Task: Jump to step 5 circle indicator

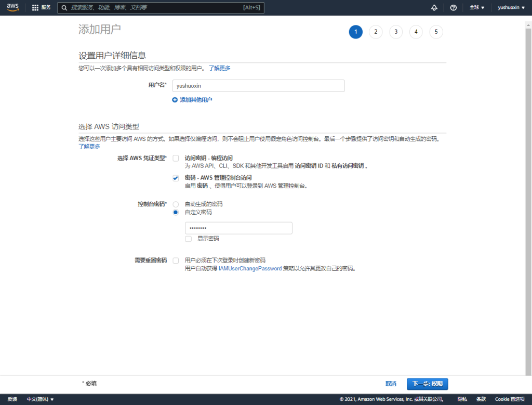Action: (436, 32)
